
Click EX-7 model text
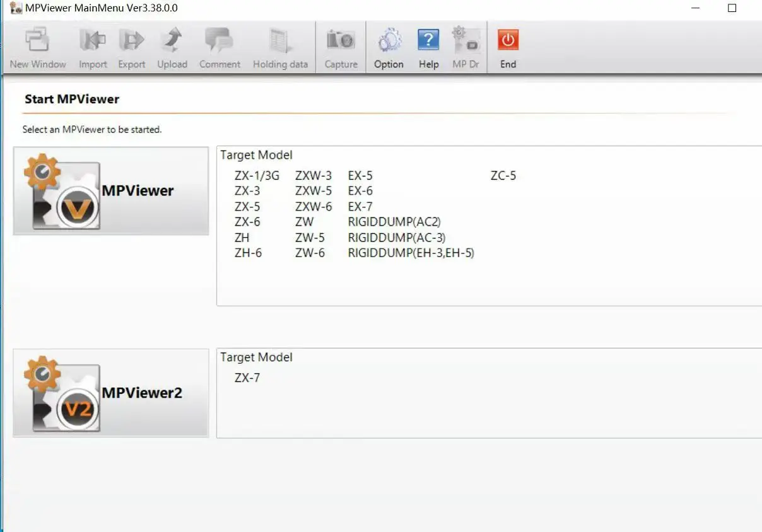pyautogui.click(x=360, y=207)
